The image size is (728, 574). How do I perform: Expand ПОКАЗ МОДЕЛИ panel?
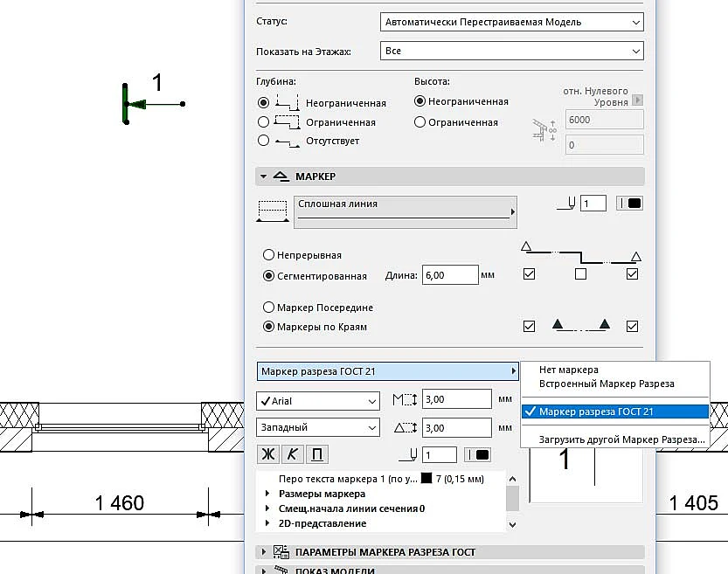coord(264,571)
